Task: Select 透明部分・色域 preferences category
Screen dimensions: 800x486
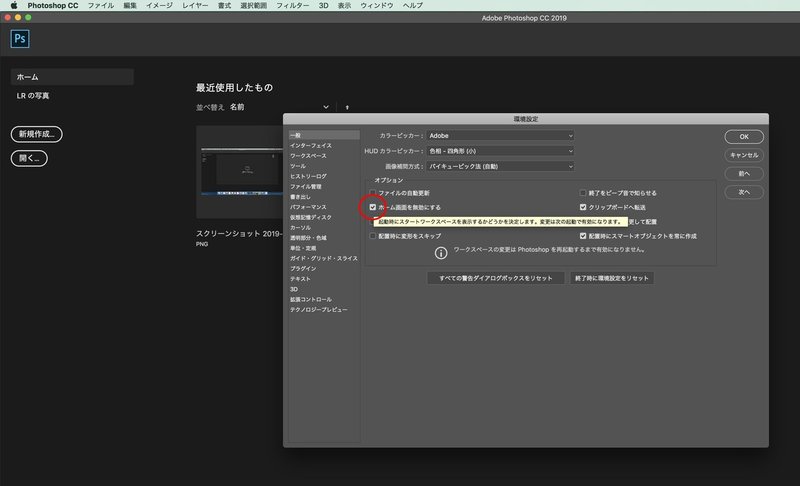Action: tap(308, 238)
